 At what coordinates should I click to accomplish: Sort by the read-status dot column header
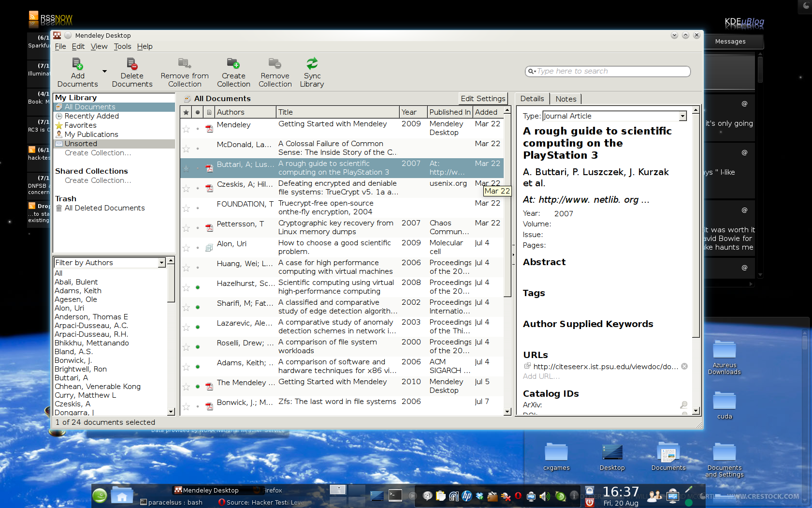coord(198,112)
